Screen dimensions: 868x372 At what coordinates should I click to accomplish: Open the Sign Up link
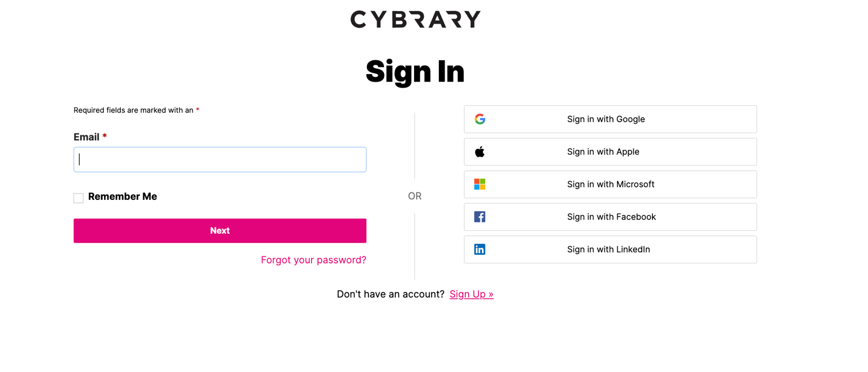[x=471, y=294]
